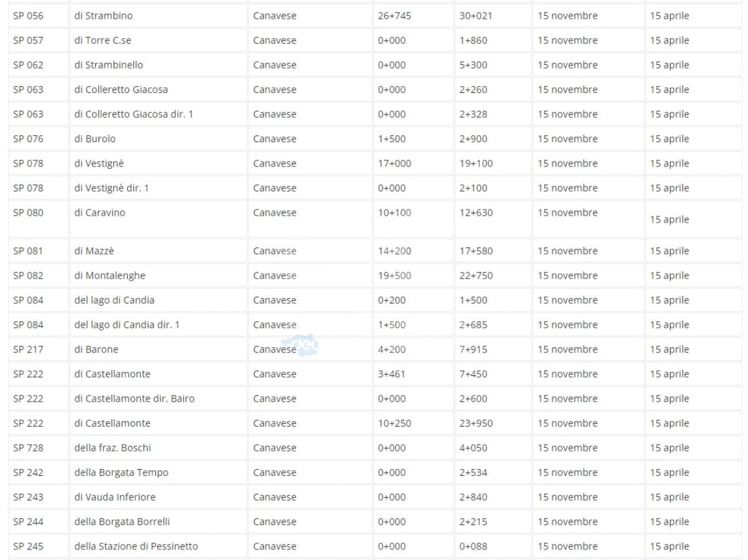This screenshot has width=748, height=560.
Task: Select the 'di Montalenghe' road name
Action: coord(110,276)
